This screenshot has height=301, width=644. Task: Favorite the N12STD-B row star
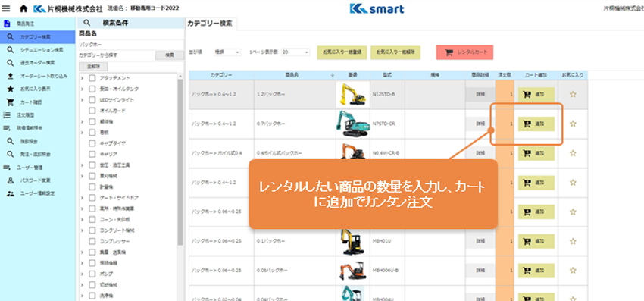pyautogui.click(x=573, y=94)
